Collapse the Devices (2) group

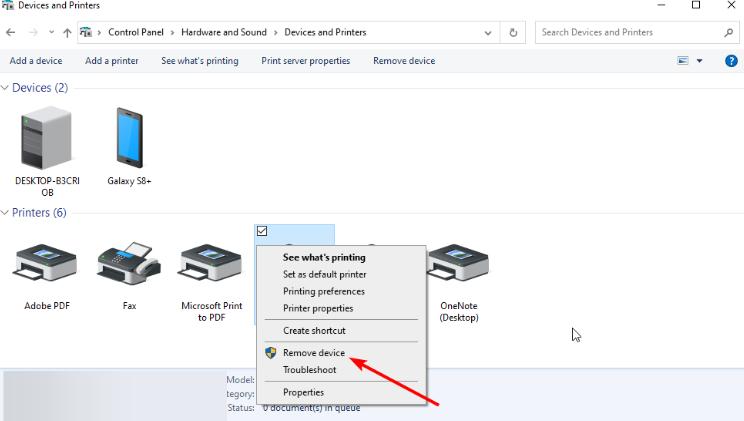click(5, 88)
